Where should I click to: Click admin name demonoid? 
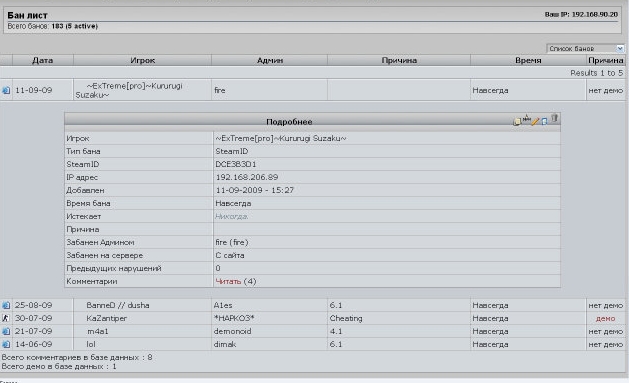pyautogui.click(x=232, y=331)
